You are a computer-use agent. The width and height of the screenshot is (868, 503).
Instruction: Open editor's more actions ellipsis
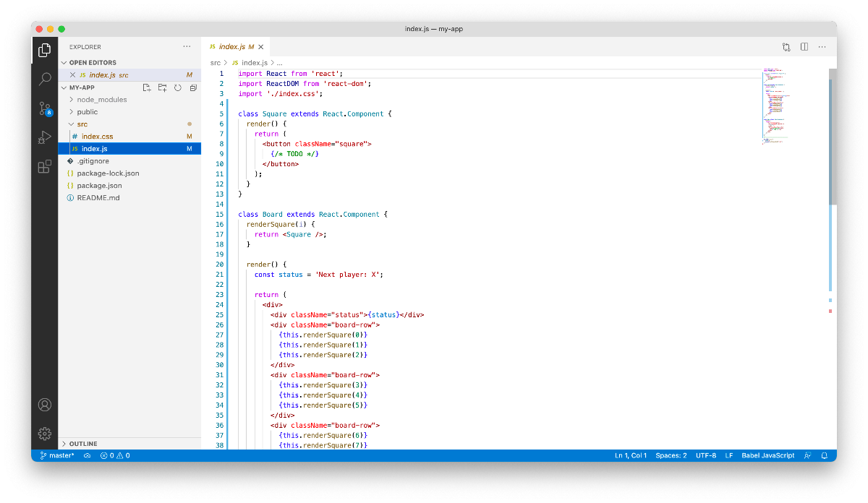(822, 47)
